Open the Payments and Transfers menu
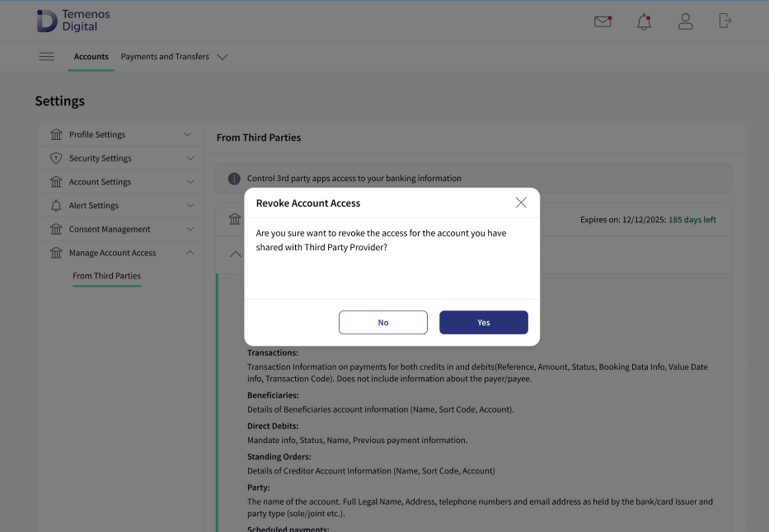The image size is (769, 532). coord(165,56)
